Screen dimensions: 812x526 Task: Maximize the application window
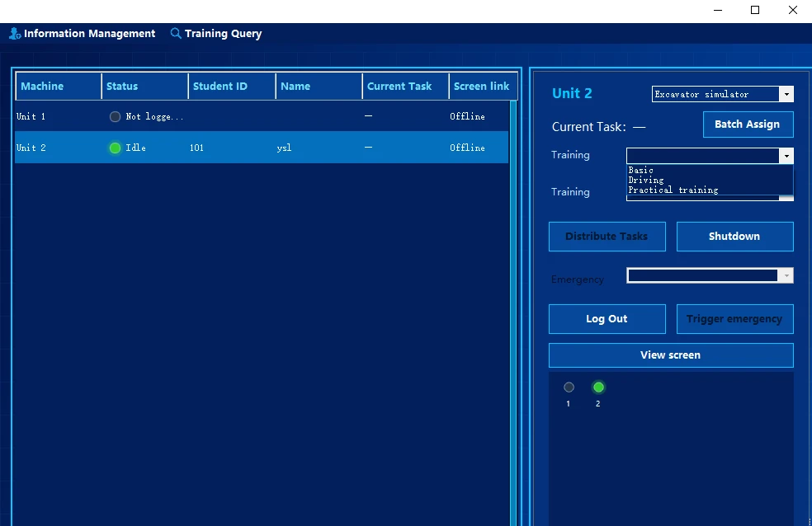[x=755, y=11]
